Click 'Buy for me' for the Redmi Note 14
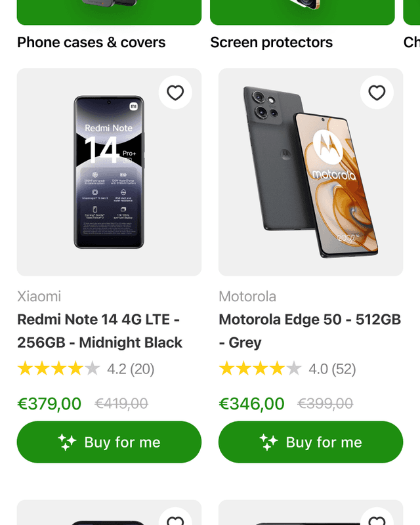Viewport: 420px width, 525px height. click(x=109, y=442)
